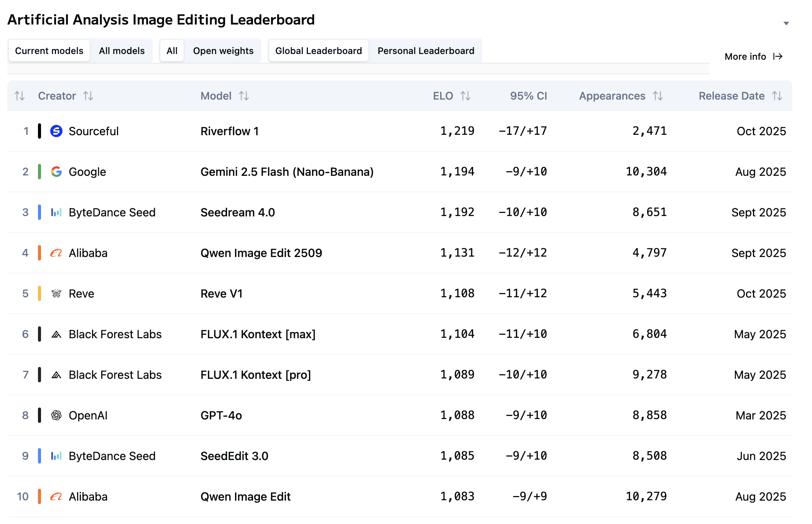Open the Riverflow 1 model entry

[x=229, y=131]
